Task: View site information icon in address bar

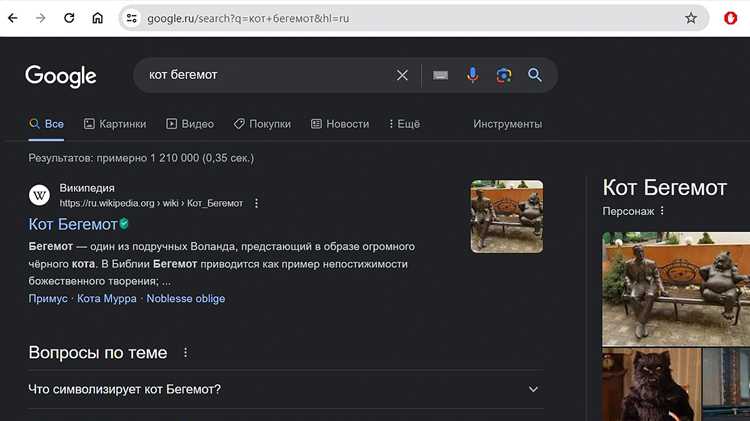Action: [132, 18]
